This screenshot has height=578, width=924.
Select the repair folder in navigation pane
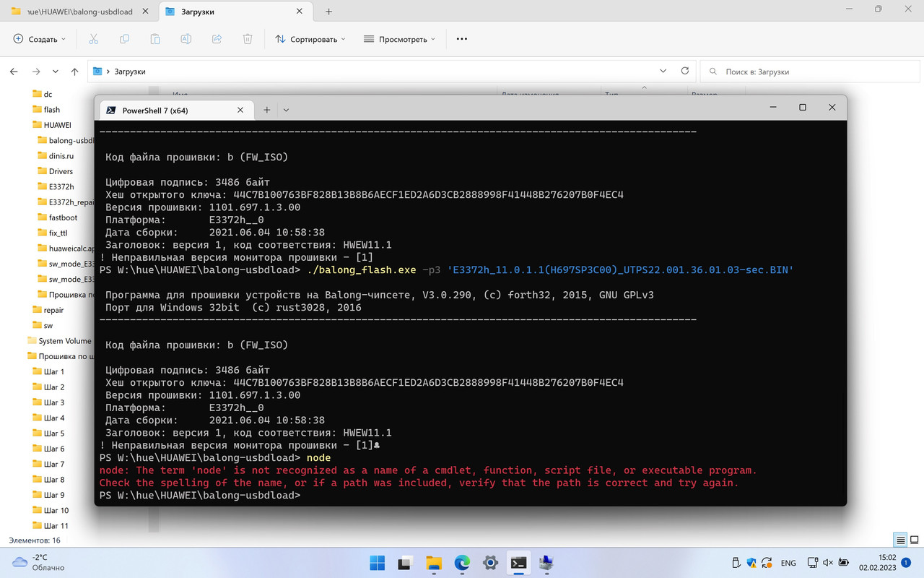pyautogui.click(x=48, y=310)
